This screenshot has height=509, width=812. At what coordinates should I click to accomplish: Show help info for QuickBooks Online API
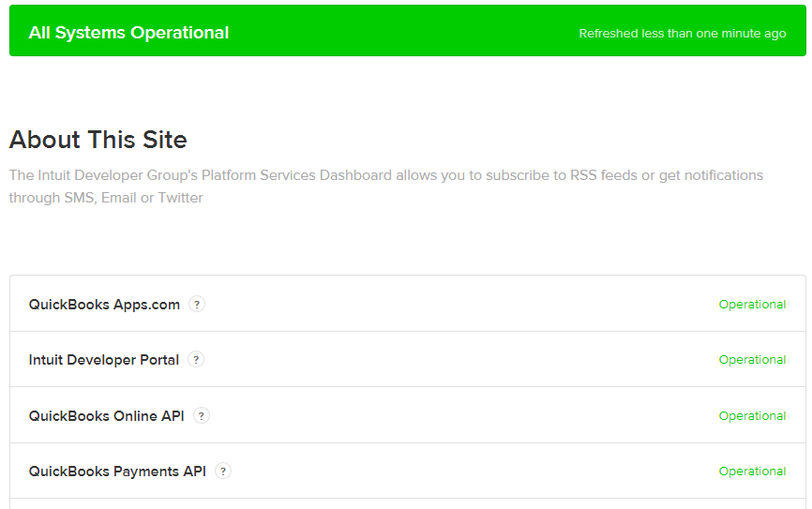coord(202,416)
